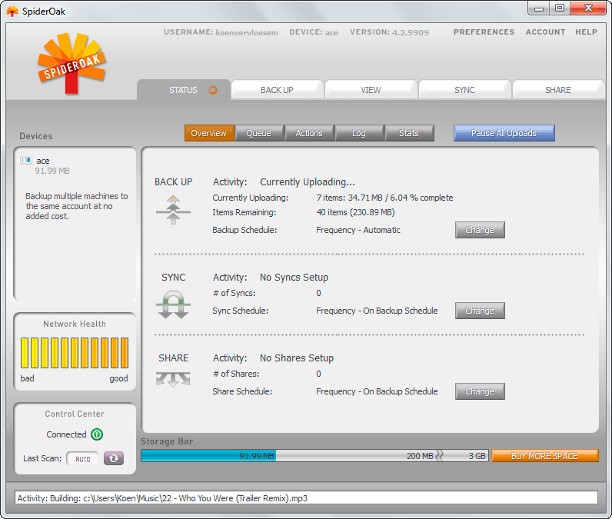Click the ace device computer icon
The image size is (612, 519).
coord(26,160)
